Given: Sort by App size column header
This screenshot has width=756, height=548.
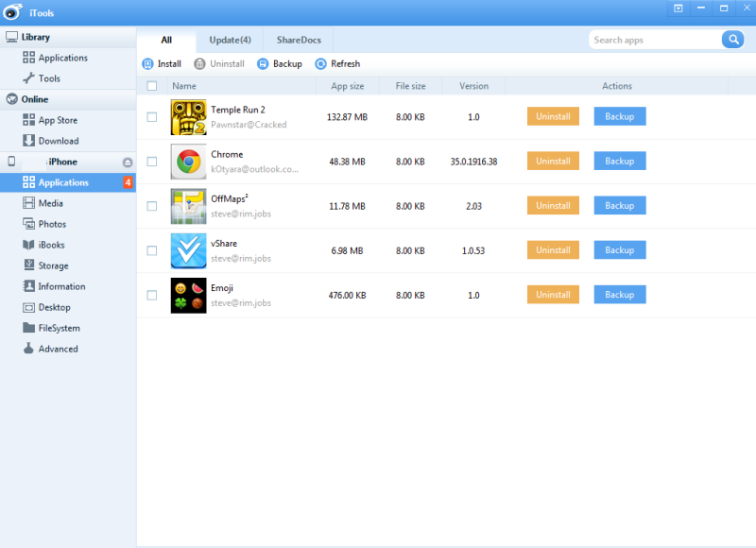Looking at the screenshot, I should [x=347, y=86].
